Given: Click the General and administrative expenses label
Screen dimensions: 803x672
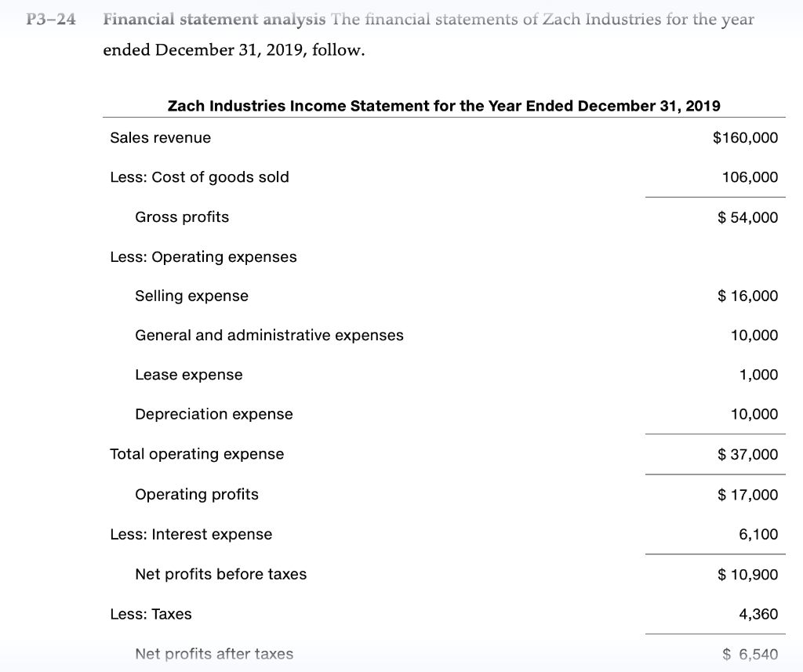Looking at the screenshot, I should (269, 336).
